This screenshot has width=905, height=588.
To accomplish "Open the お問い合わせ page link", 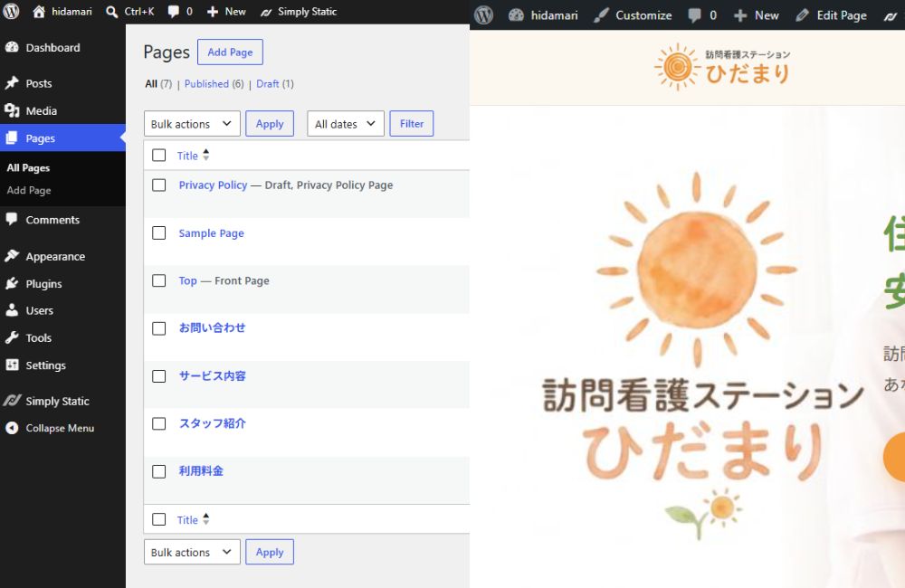I will 212,327.
